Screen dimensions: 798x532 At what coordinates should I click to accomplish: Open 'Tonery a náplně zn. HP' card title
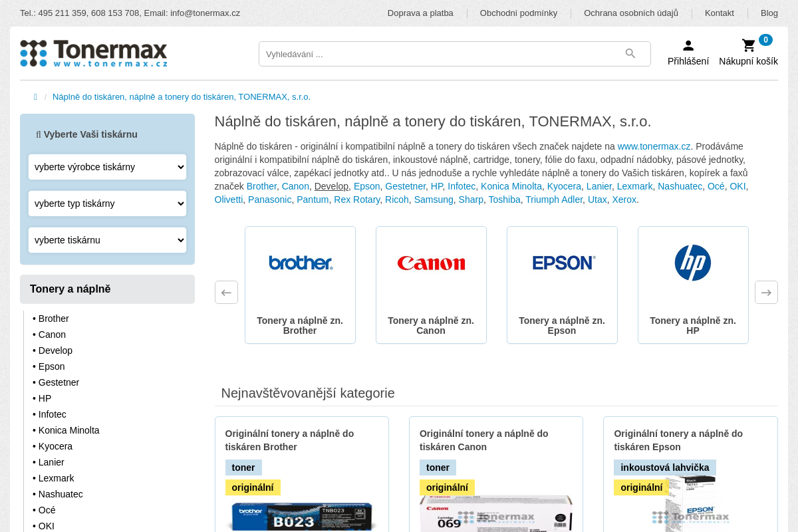[x=693, y=325]
